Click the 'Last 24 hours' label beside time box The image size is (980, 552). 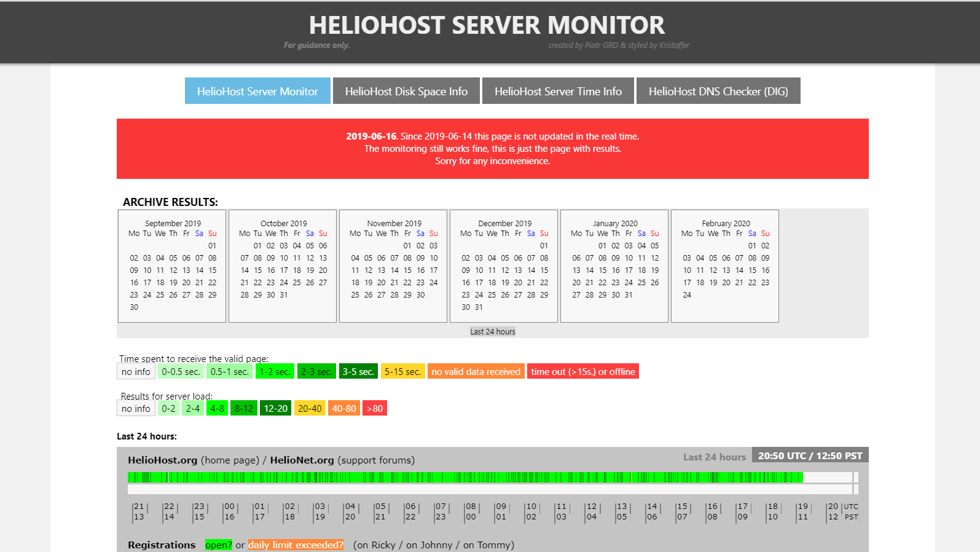(715, 457)
